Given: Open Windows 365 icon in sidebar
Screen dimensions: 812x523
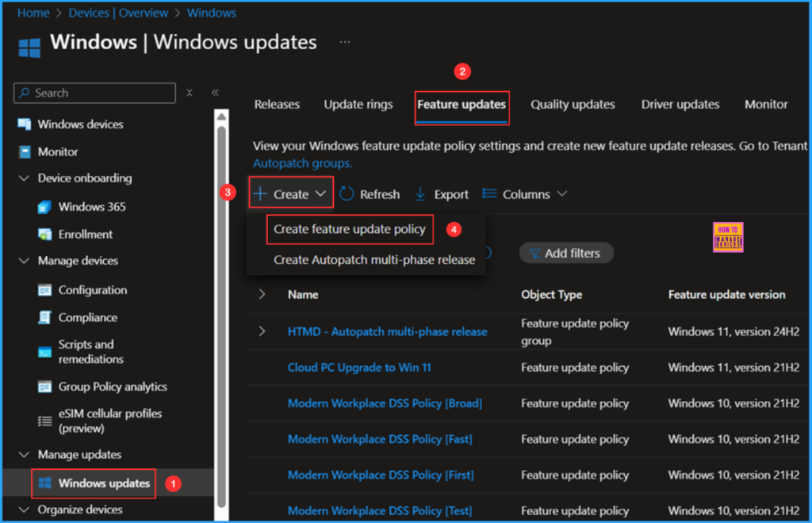Looking at the screenshot, I should click(x=45, y=207).
